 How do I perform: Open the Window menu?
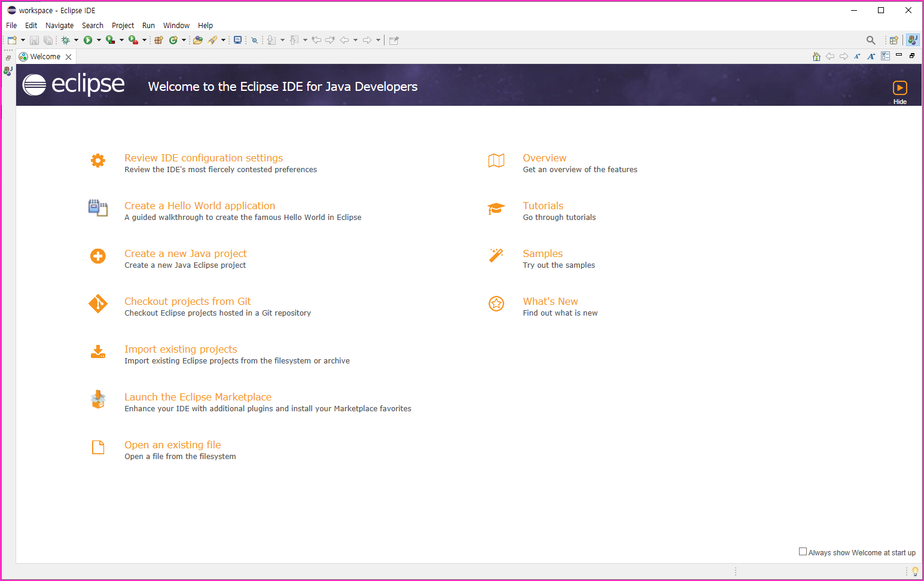click(x=176, y=25)
